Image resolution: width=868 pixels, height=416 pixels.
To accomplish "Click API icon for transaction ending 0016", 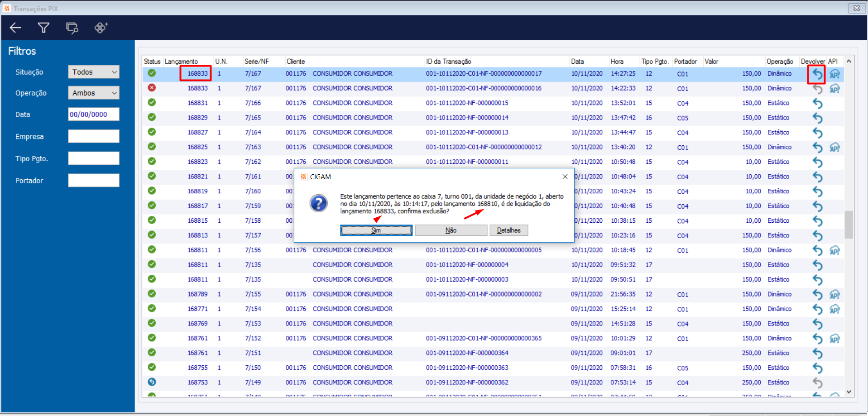I will point(834,89).
